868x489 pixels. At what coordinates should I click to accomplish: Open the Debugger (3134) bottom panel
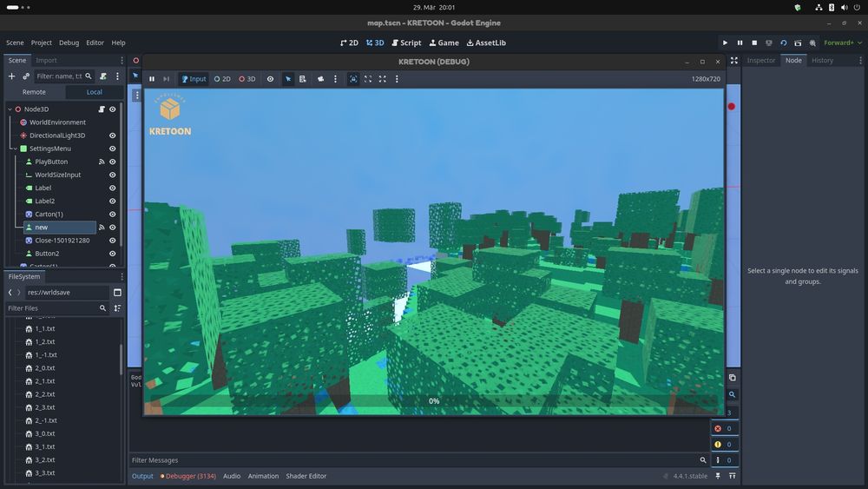pyautogui.click(x=188, y=476)
